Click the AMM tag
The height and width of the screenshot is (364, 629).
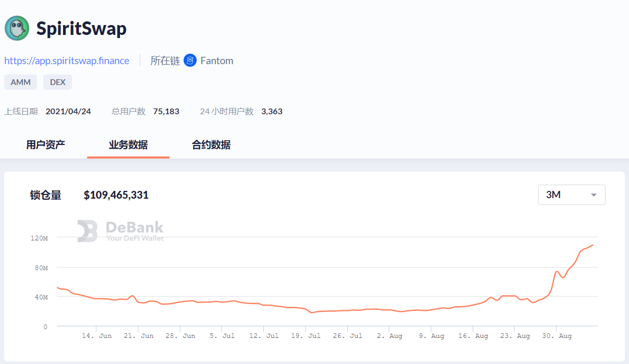(x=21, y=82)
